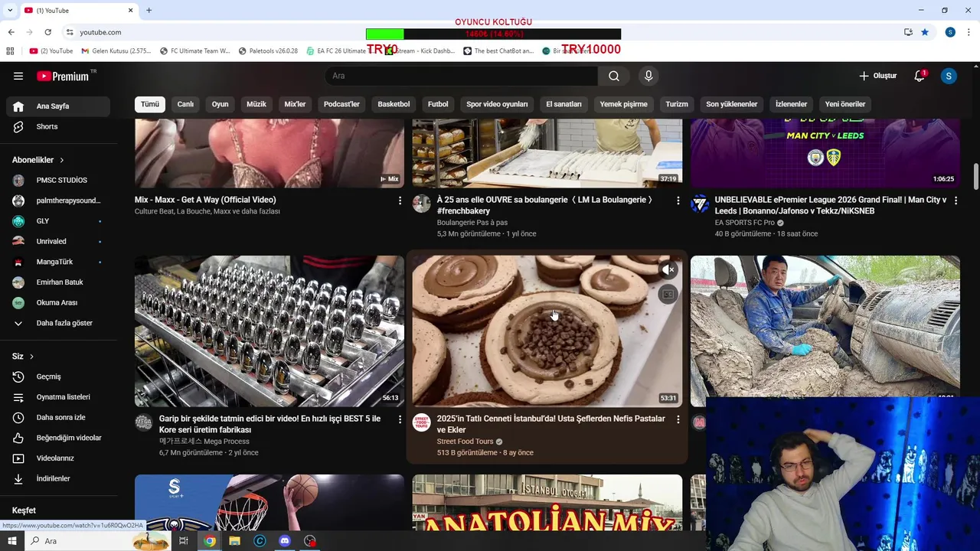
Task: Open Shorts in the sidebar
Action: [x=58, y=126]
